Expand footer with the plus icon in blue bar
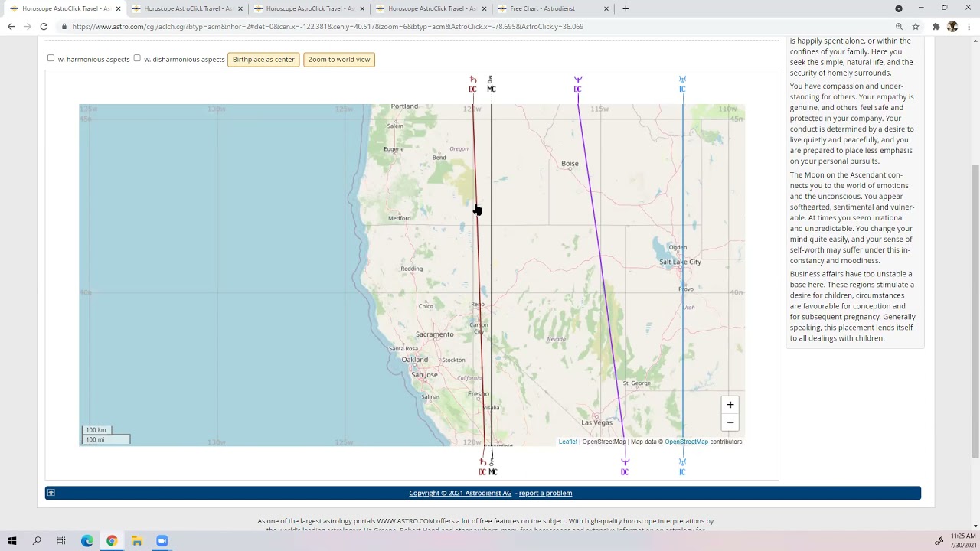 click(x=51, y=493)
